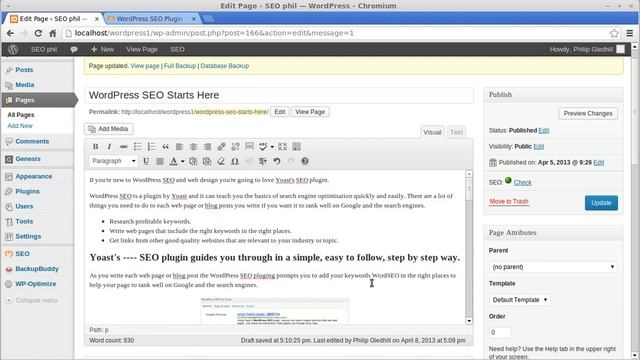Click Paste as plain text icon
This screenshot has width=640, height=360.
[x=193, y=161]
